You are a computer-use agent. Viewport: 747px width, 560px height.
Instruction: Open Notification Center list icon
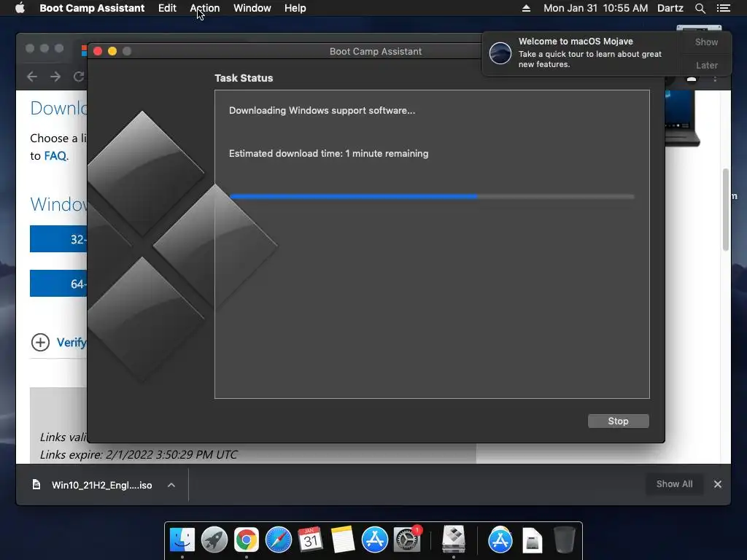point(723,8)
